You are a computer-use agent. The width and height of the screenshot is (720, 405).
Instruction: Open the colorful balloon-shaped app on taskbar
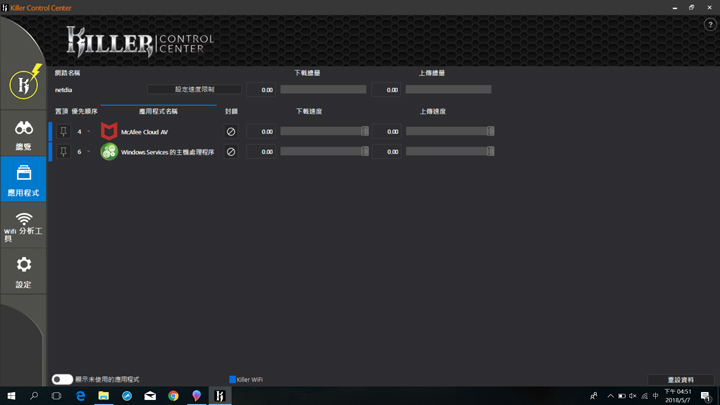pos(197,395)
